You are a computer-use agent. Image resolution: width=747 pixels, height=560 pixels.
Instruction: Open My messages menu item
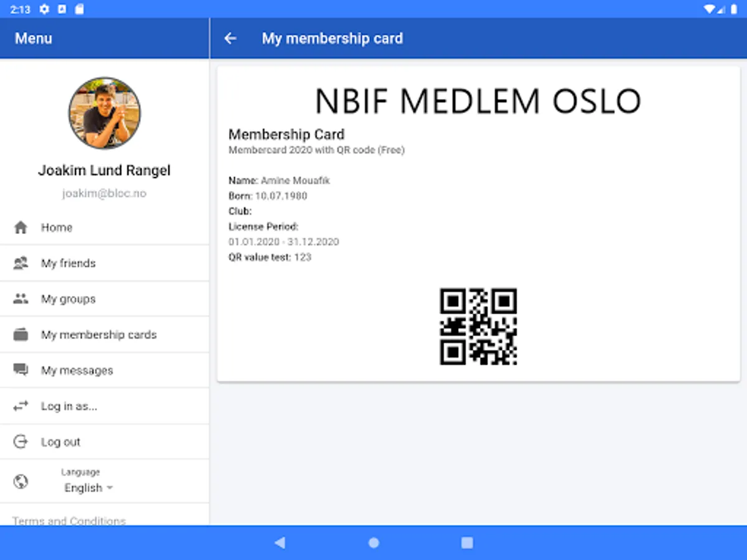coord(105,370)
